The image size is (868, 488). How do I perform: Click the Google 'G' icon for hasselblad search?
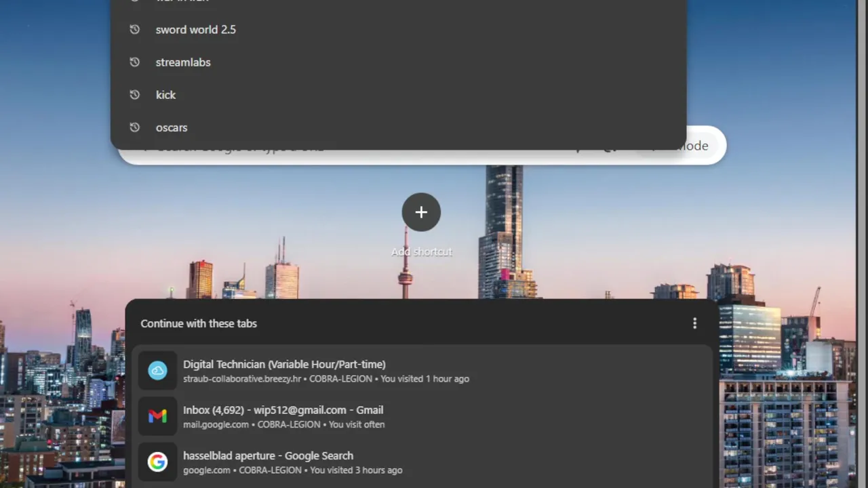(157, 462)
